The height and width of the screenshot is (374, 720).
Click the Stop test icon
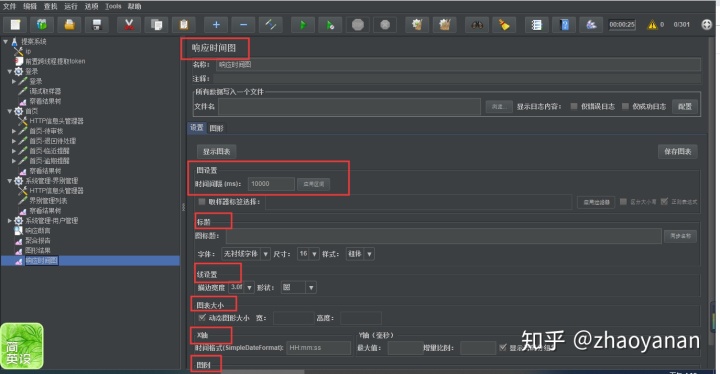coord(358,24)
